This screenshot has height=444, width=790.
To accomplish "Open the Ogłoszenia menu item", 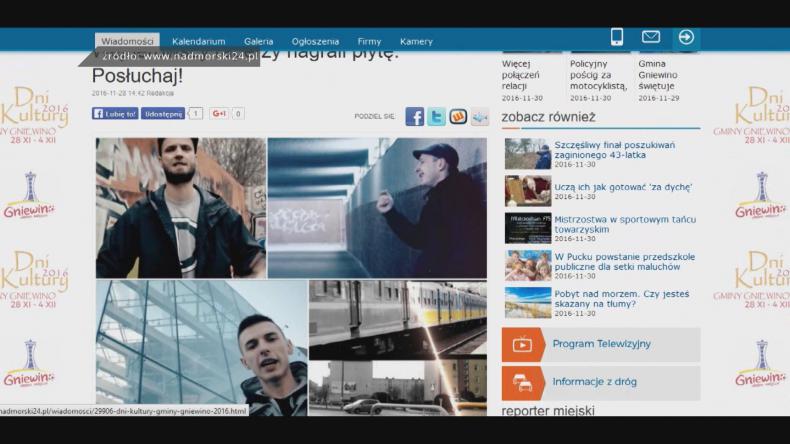I will (x=315, y=41).
